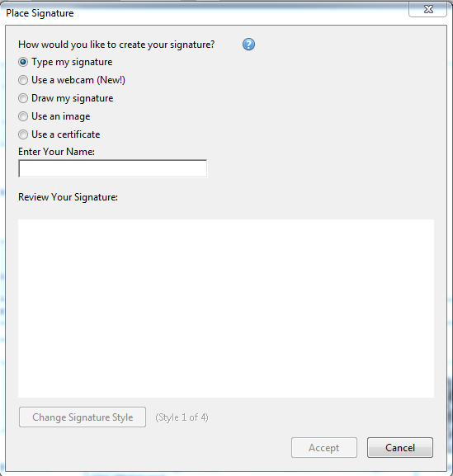Image resolution: width=453 pixels, height=476 pixels.
Task: Focus the Enter Your Name text field
Action: pos(113,168)
